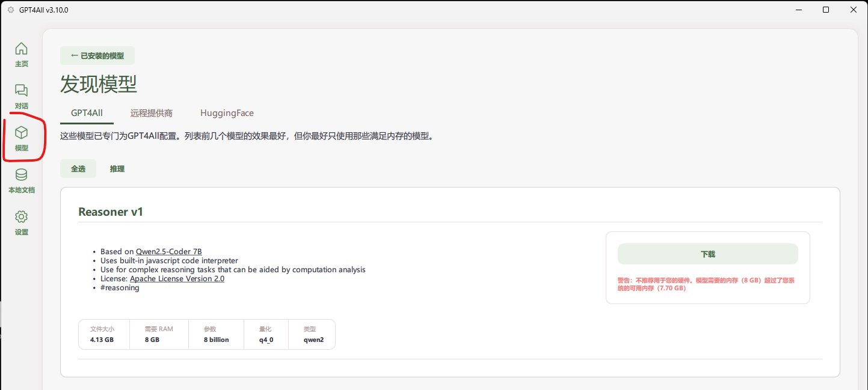Select the 模型 cube icon in sidebar
Screen dimensions: 868x390
(21, 133)
